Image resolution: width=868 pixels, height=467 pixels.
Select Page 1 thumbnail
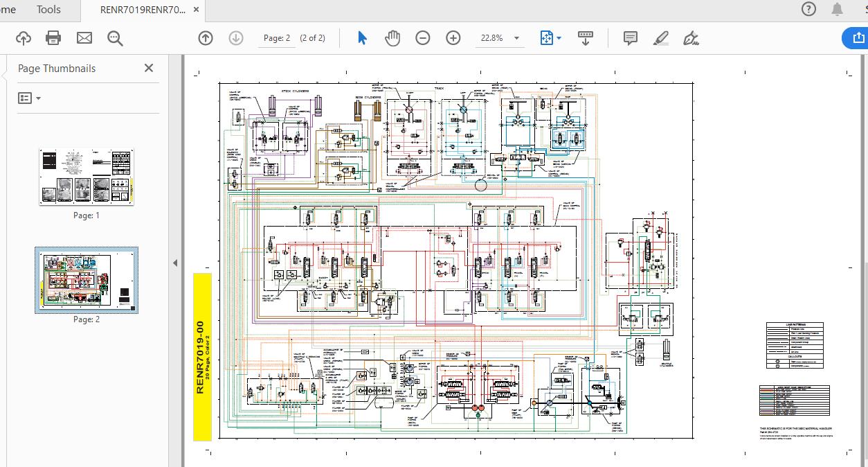point(87,177)
